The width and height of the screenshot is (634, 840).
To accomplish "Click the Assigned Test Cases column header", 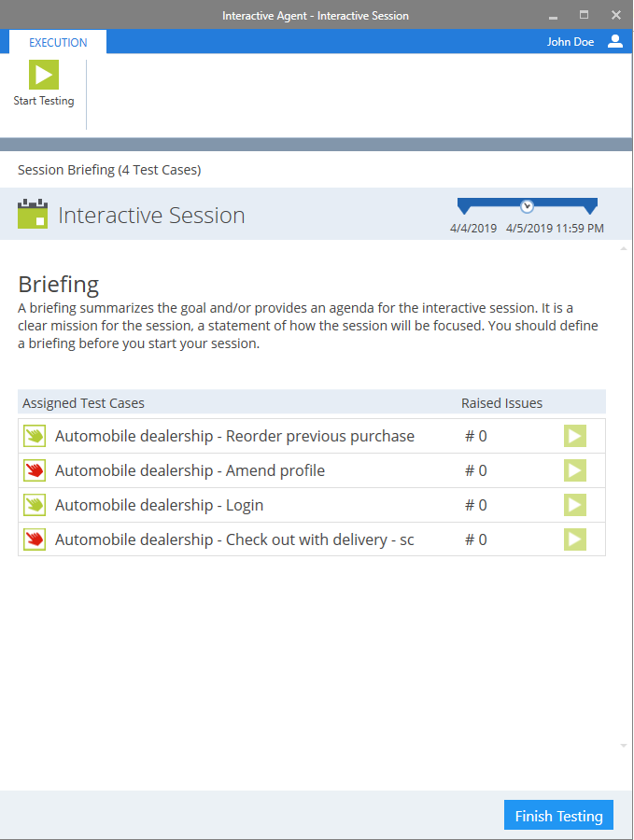I will pos(84,403).
